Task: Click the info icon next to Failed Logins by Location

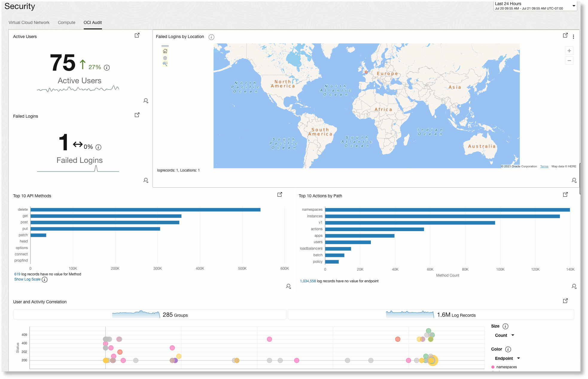Action: point(211,37)
